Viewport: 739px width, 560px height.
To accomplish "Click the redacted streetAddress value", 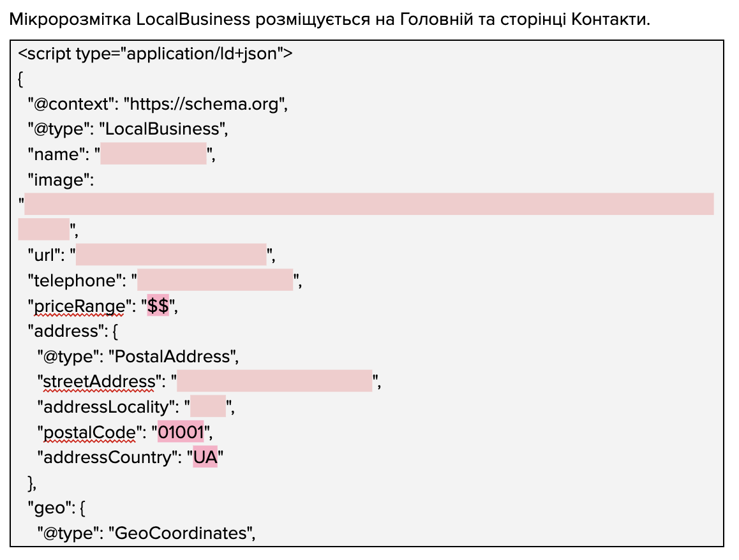I will click(x=274, y=381).
